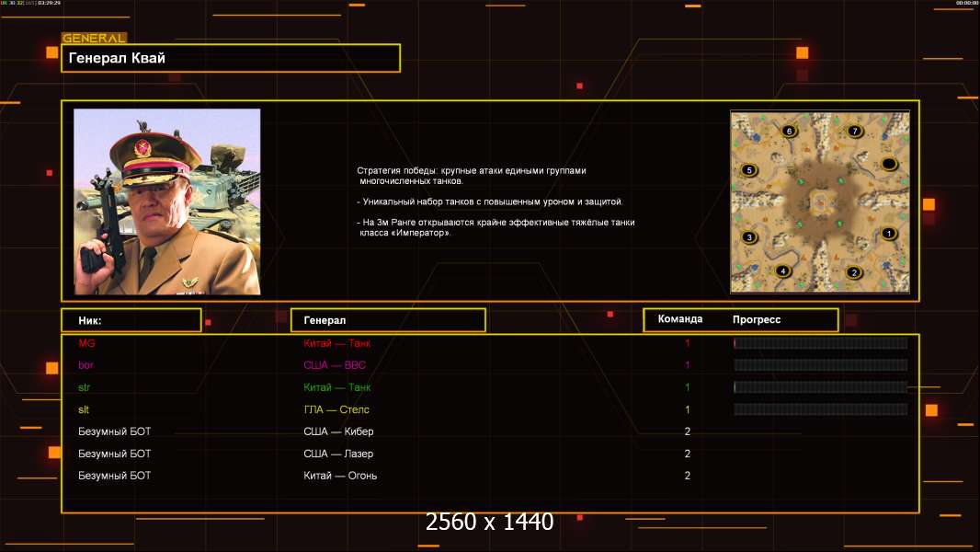This screenshot has height=552, width=980.
Task: Click the Генерал Квай title field
Action: click(230, 58)
